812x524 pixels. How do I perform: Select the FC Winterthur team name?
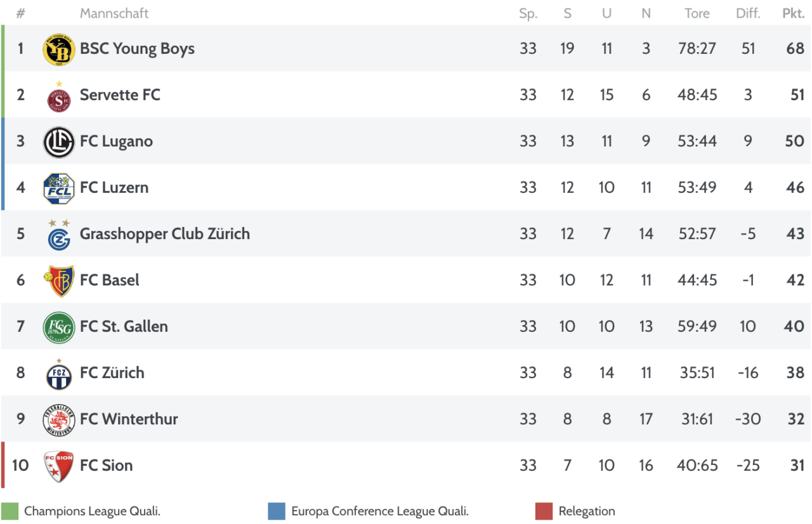(x=129, y=419)
